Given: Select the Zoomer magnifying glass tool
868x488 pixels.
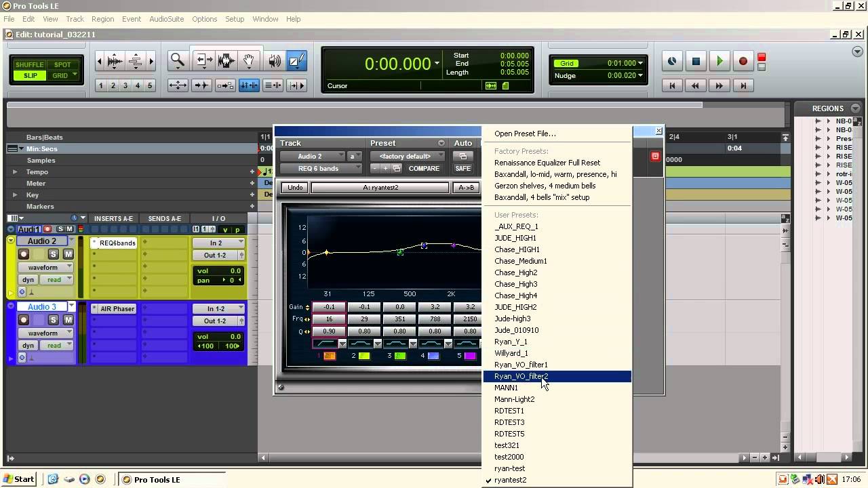Looking at the screenshot, I should point(178,61).
